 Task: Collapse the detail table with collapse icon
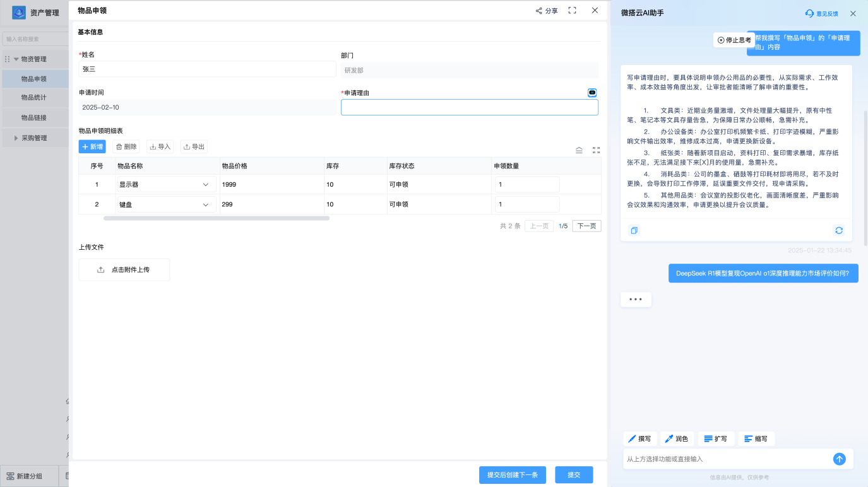579,150
